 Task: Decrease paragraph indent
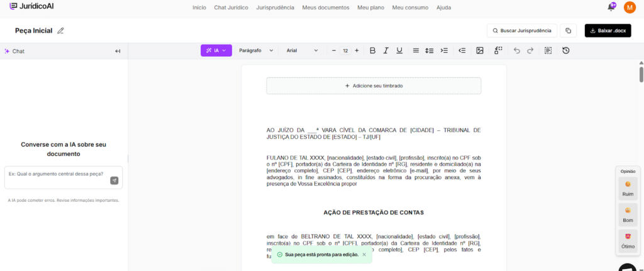[462, 50]
